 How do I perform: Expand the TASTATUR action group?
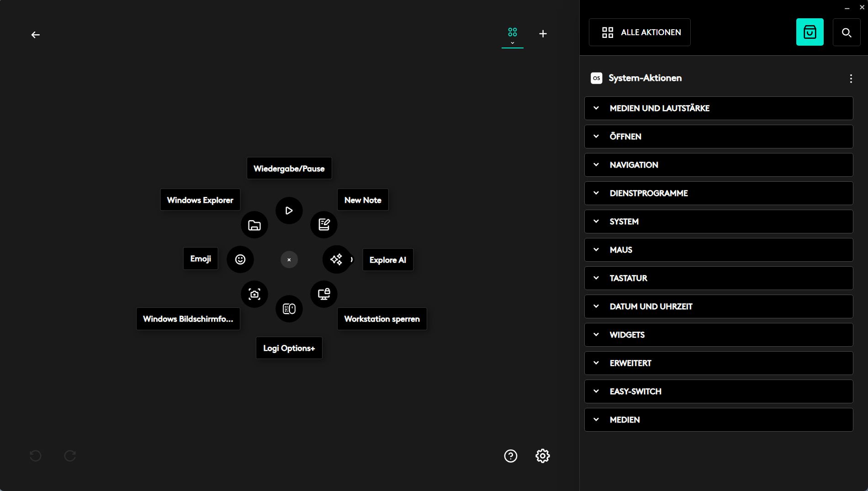(718, 278)
